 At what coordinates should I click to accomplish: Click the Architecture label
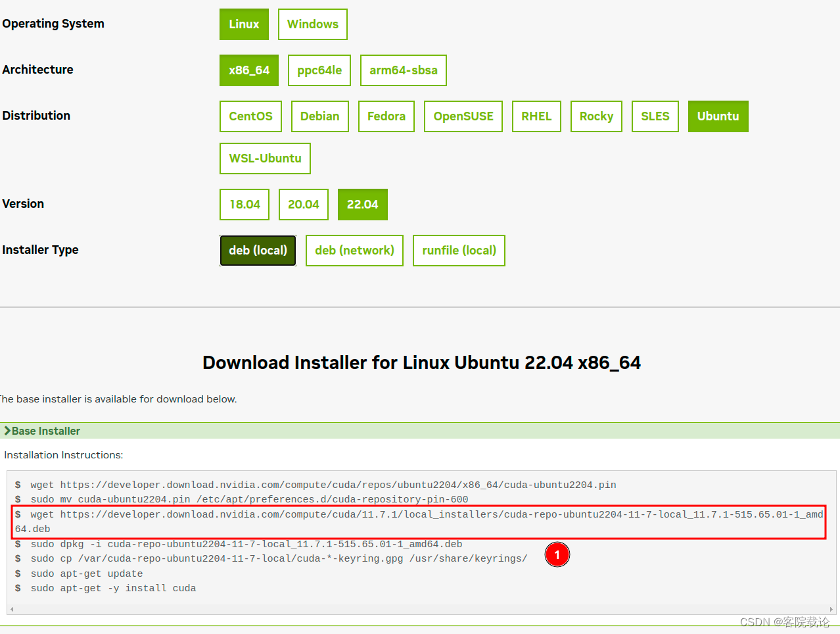coord(37,70)
